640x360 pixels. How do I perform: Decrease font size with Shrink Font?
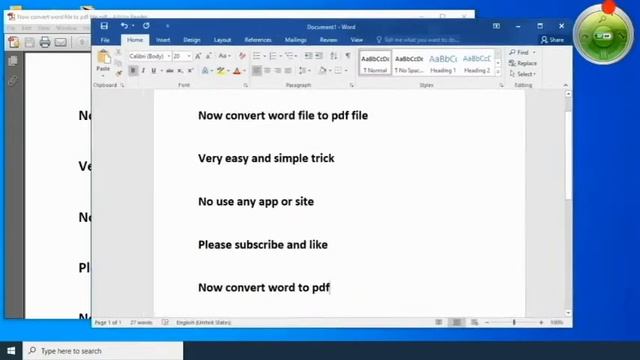click(209, 56)
